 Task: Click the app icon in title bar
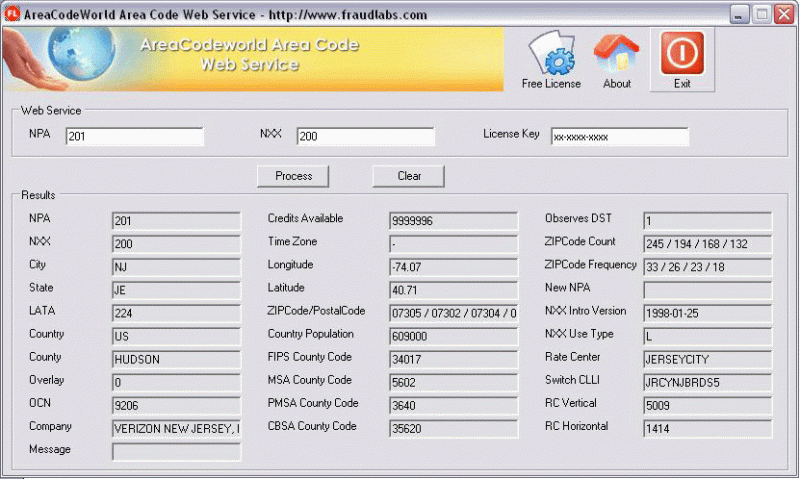coord(13,15)
